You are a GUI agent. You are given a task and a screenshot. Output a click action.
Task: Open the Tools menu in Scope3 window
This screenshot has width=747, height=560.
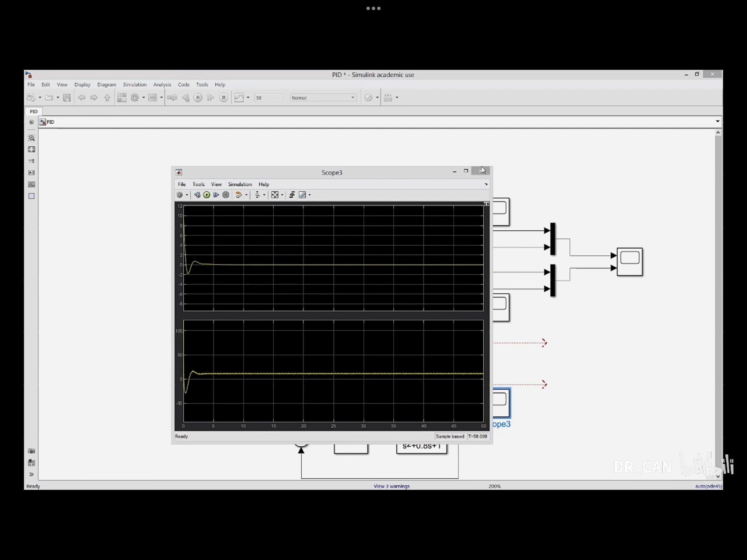[199, 184]
